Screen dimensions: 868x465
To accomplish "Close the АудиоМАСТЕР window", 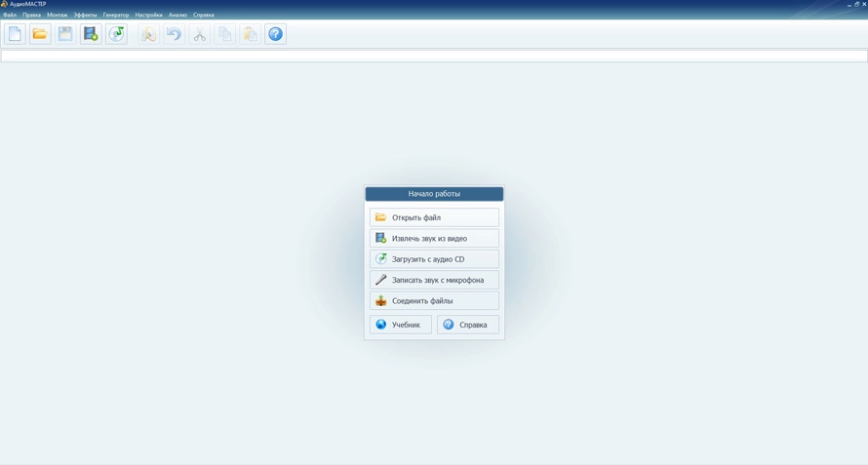I will coord(863,4).
